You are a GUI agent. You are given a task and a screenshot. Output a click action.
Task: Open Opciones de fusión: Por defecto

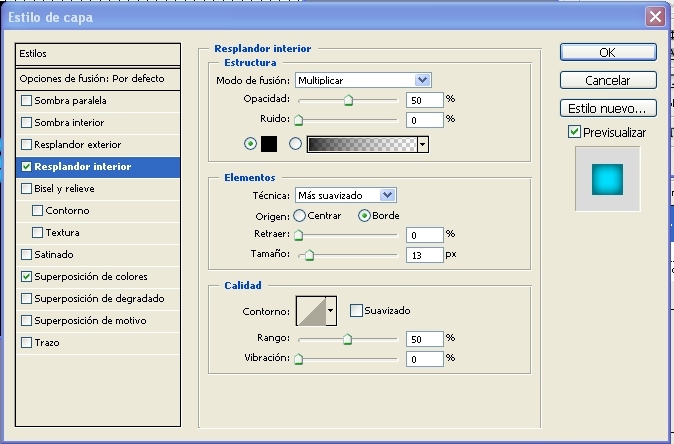coord(98,79)
